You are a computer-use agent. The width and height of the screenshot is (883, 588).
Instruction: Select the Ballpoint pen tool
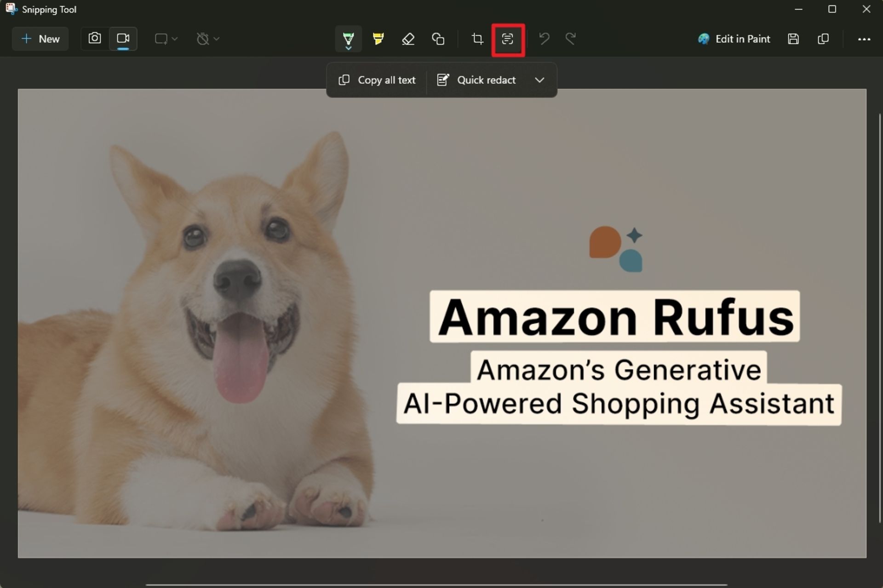348,39
